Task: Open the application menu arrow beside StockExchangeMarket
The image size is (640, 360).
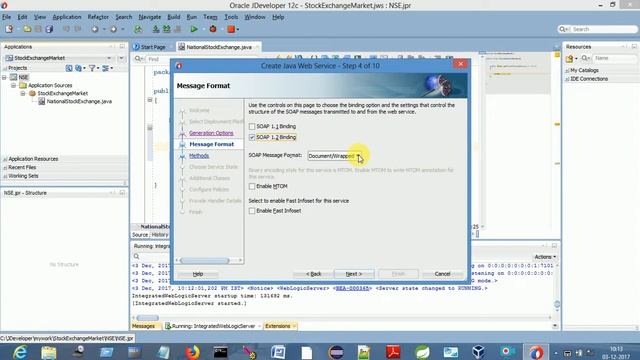Action: [121, 58]
